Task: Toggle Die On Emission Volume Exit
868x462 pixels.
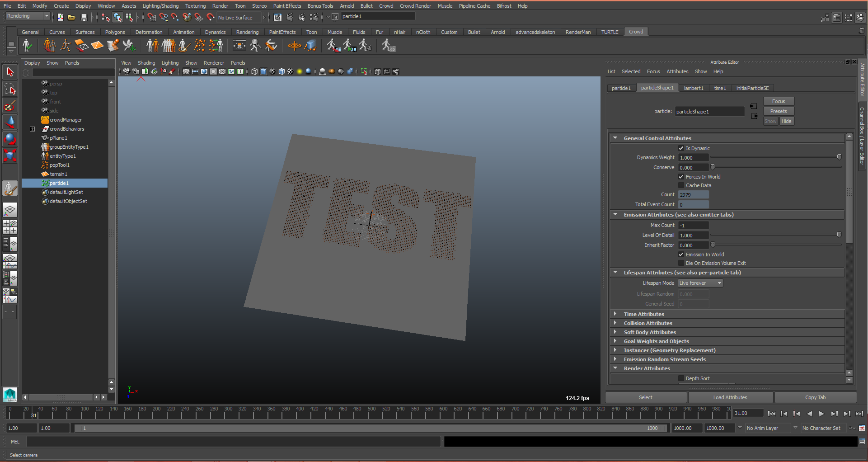Action: click(x=681, y=263)
